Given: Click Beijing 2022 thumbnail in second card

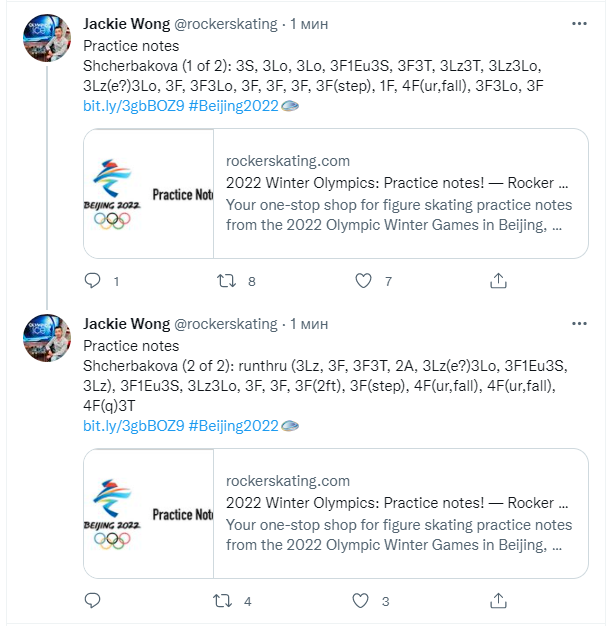Looking at the screenshot, I should (149, 514).
